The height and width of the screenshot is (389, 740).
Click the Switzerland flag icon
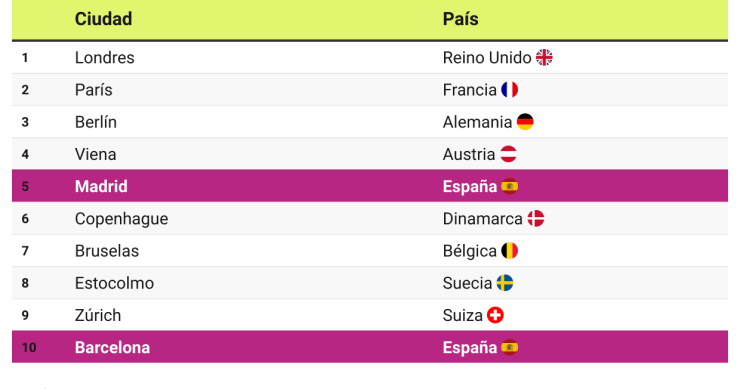click(495, 315)
